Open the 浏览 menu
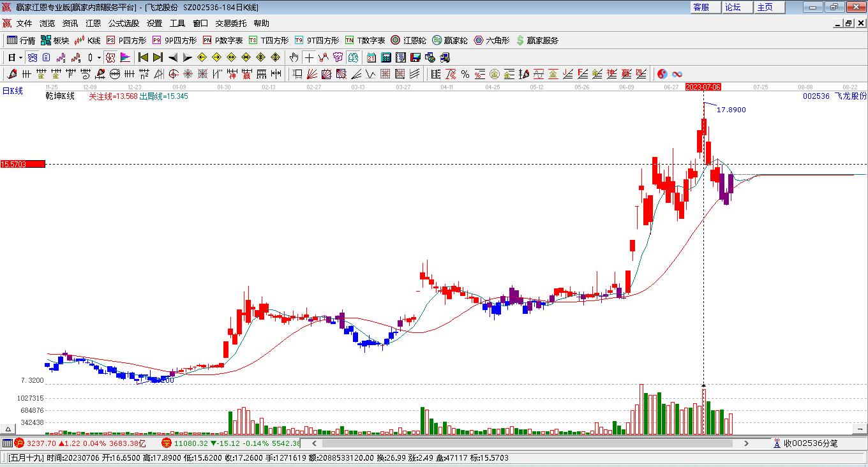 tap(47, 24)
